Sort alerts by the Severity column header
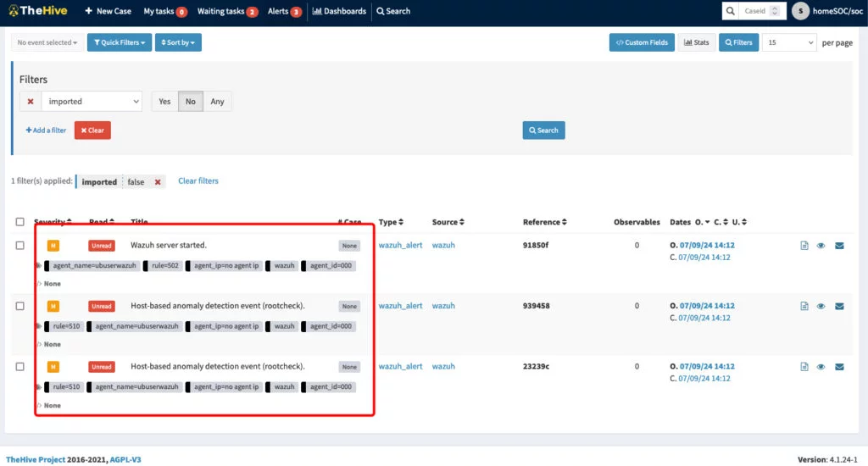This screenshot has width=868, height=466. click(x=53, y=222)
